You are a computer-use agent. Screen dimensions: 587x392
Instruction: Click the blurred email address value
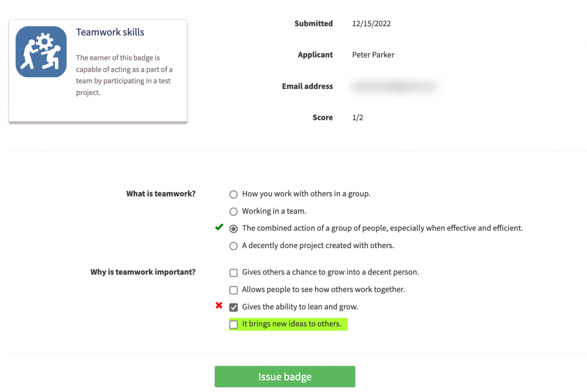pyautogui.click(x=394, y=87)
